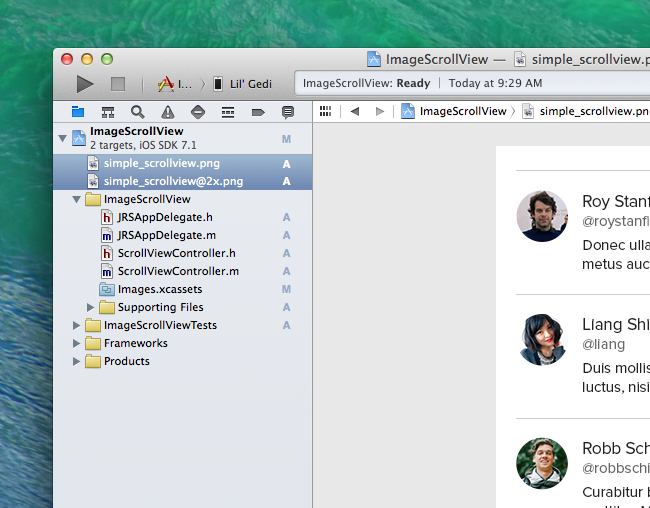650x508 pixels.
Task: Open the Find navigator magnifier icon
Action: (x=137, y=112)
